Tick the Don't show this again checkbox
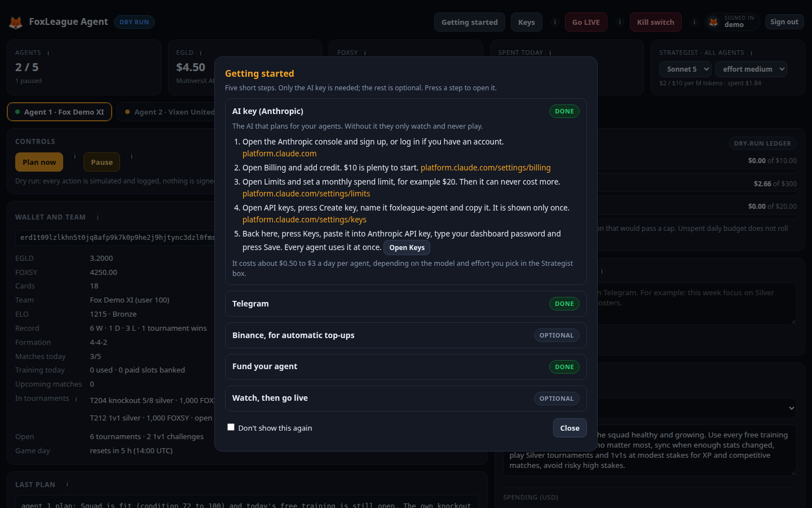Image resolution: width=812 pixels, height=508 pixels. [x=231, y=427]
